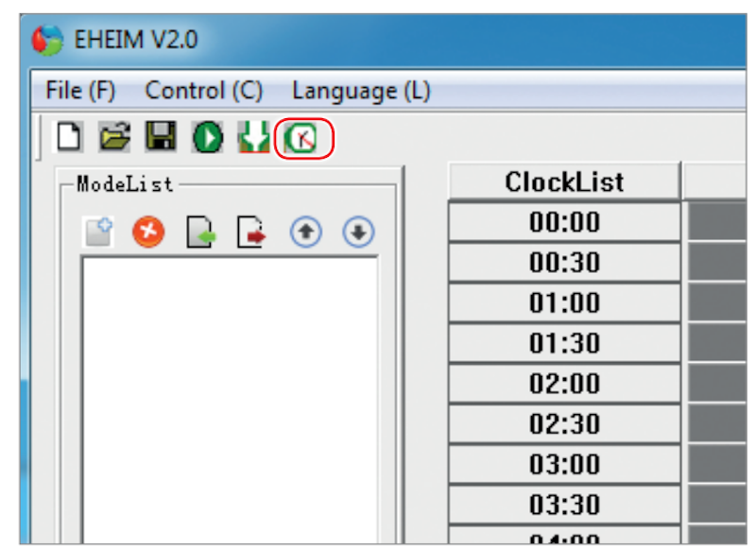The image size is (756, 550).
Task: Move the mode up with the up arrow
Action: point(306,232)
